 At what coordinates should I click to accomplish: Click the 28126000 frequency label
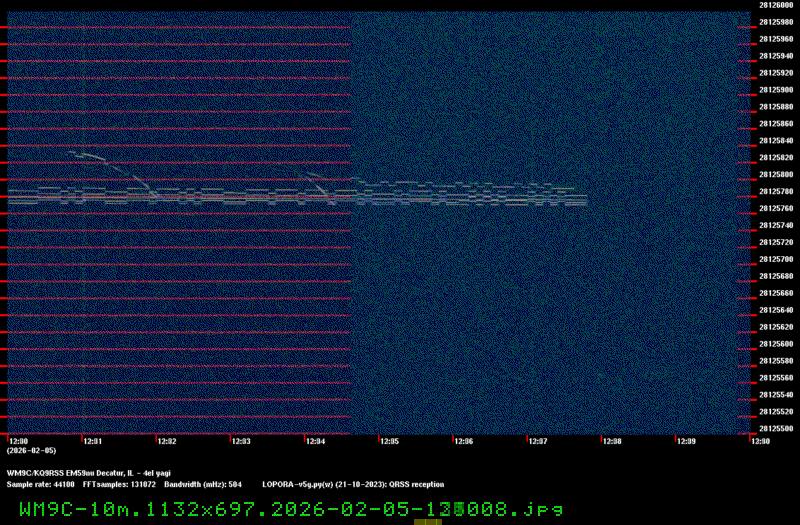coord(776,5)
